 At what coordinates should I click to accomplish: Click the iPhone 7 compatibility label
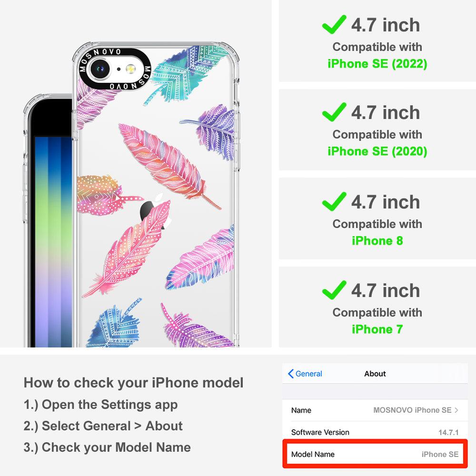(x=377, y=329)
